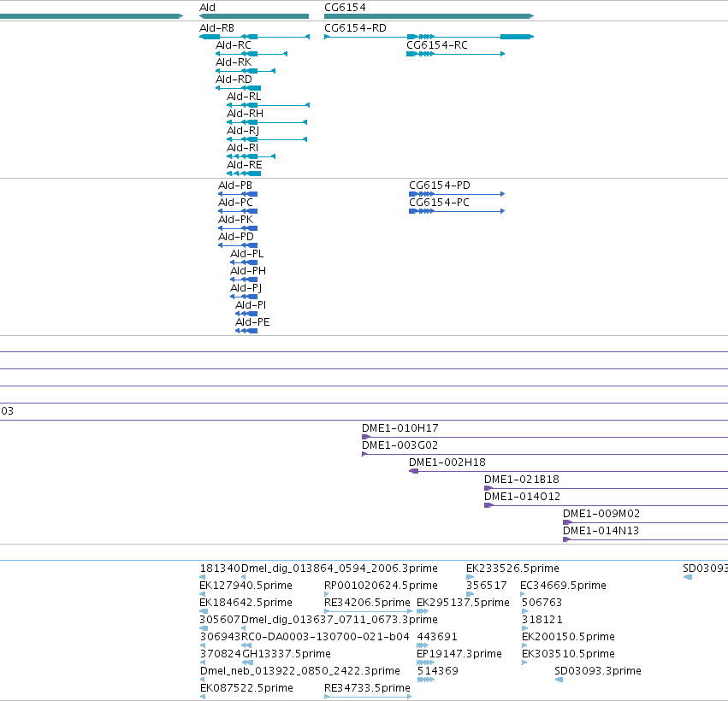Open the RE34733.5prime label
Image resolution: width=728 pixels, height=701 pixels.
(x=367, y=687)
